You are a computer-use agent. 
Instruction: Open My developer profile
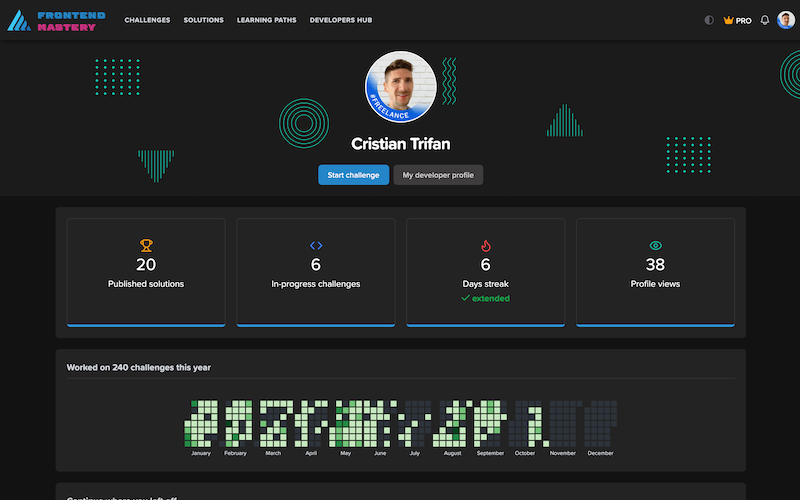click(x=438, y=175)
